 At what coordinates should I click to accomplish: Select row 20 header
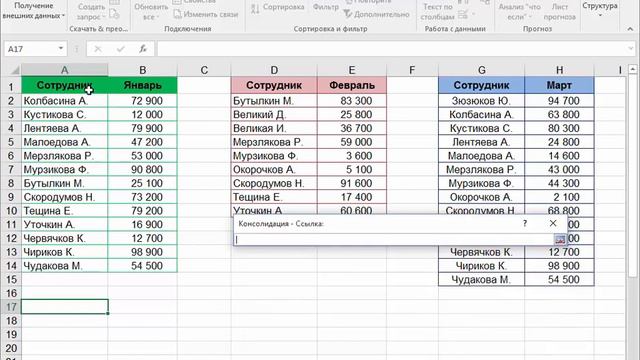pyautogui.click(x=11, y=348)
